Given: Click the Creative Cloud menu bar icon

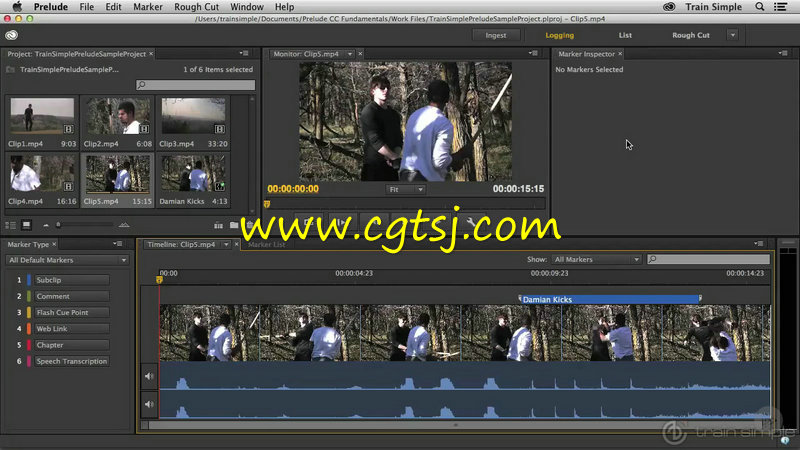Looking at the screenshot, I should point(669,7).
